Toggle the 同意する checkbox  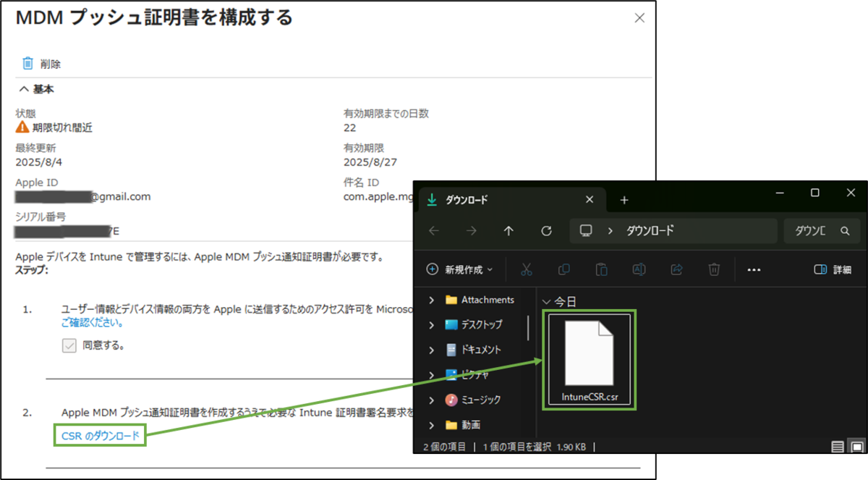pyautogui.click(x=69, y=346)
